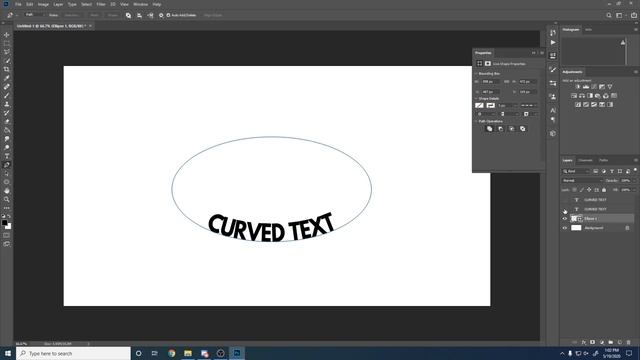Select the Type tool with T icon
This screenshot has width=640, height=360.
[7, 156]
